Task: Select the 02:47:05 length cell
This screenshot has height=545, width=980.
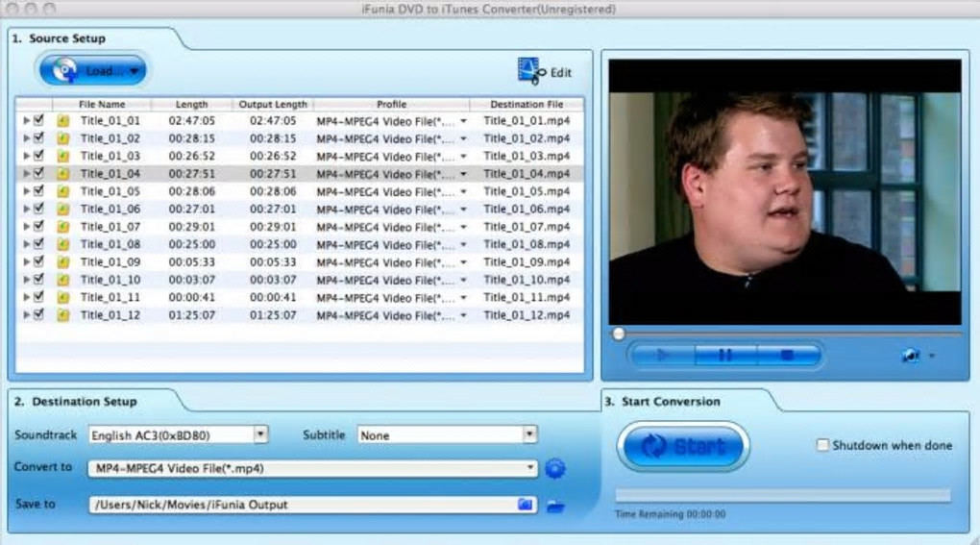Action: [191, 120]
